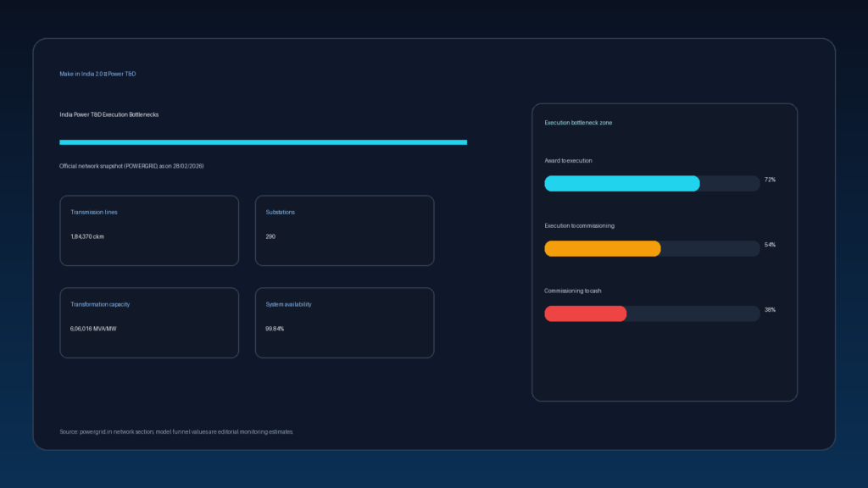Click the 54% label
Image resolution: width=868 pixels, height=488 pixels.
(770, 245)
